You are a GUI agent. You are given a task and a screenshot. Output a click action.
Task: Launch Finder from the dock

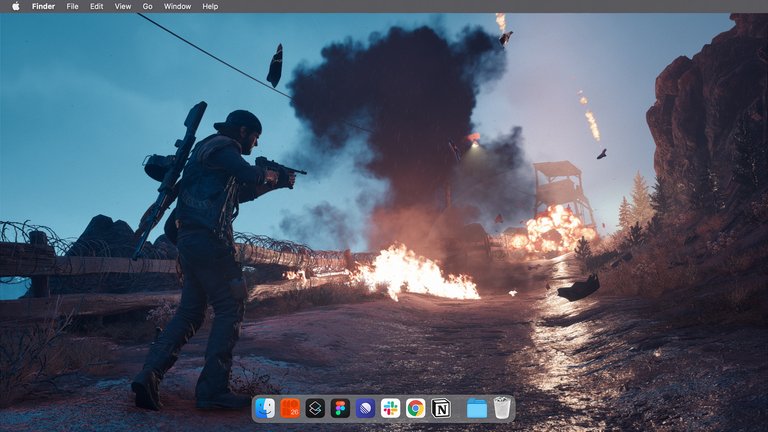tap(265, 408)
